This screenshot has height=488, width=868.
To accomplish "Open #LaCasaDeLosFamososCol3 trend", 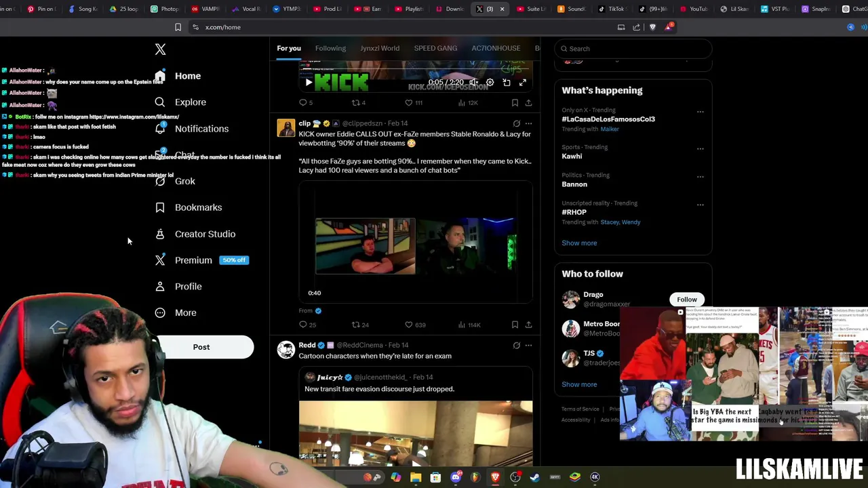I will click(x=608, y=119).
